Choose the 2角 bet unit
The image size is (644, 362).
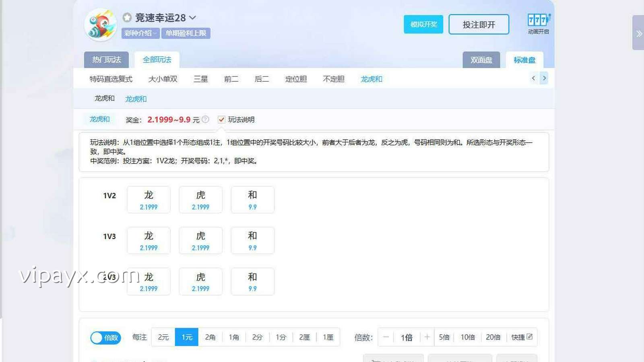click(210, 337)
